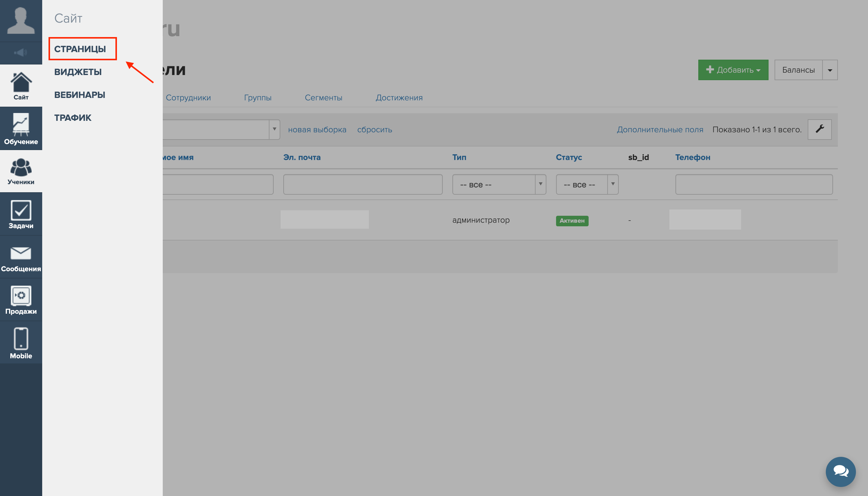Open the Mobile phone icon section
This screenshot has height=496, width=868.
click(21, 343)
